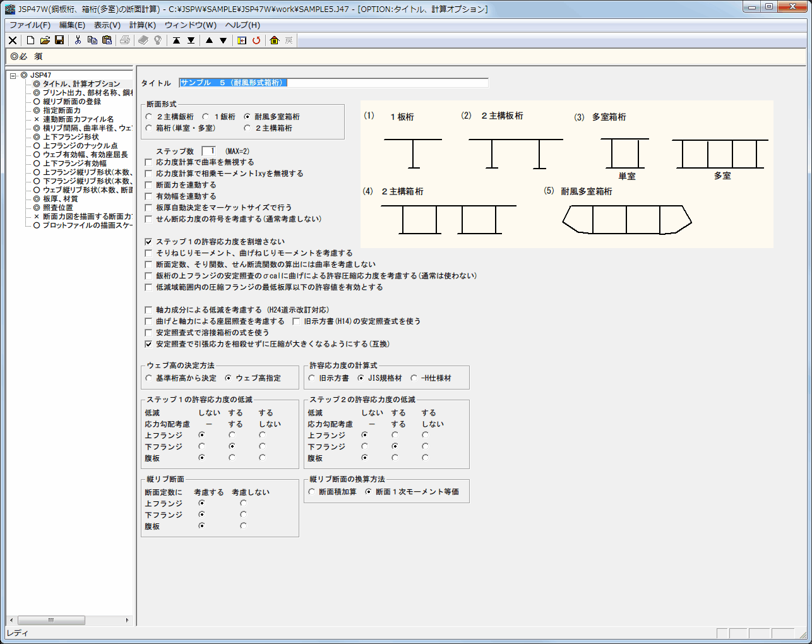Tick 安定照査式で溶接箱桁の式を使う checkbox
The image size is (812, 644).
pos(149,333)
